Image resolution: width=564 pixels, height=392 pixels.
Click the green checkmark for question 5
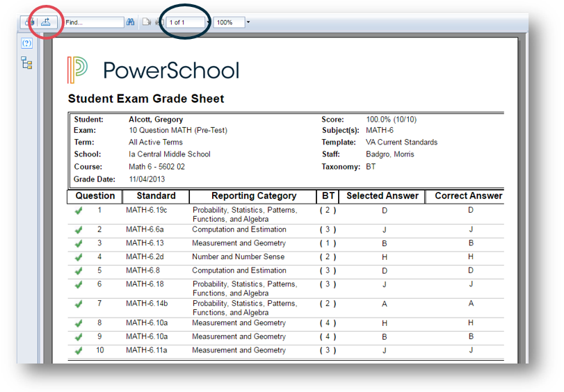(79, 271)
